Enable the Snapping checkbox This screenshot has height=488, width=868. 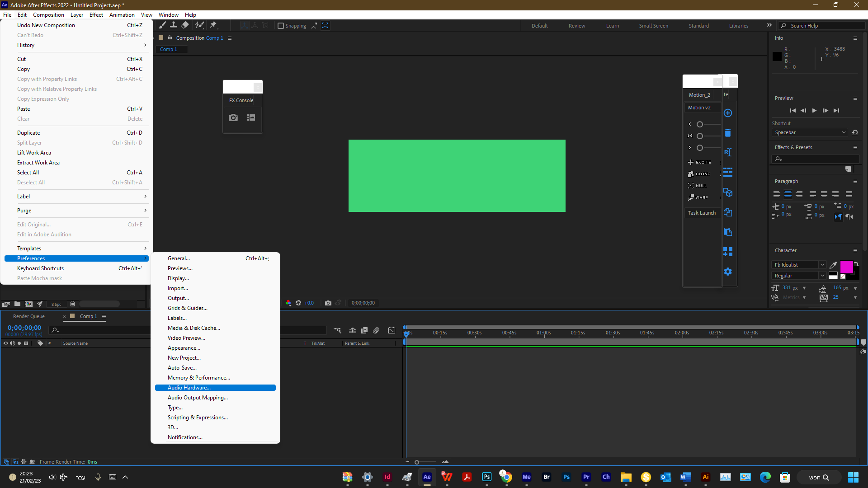pos(281,26)
